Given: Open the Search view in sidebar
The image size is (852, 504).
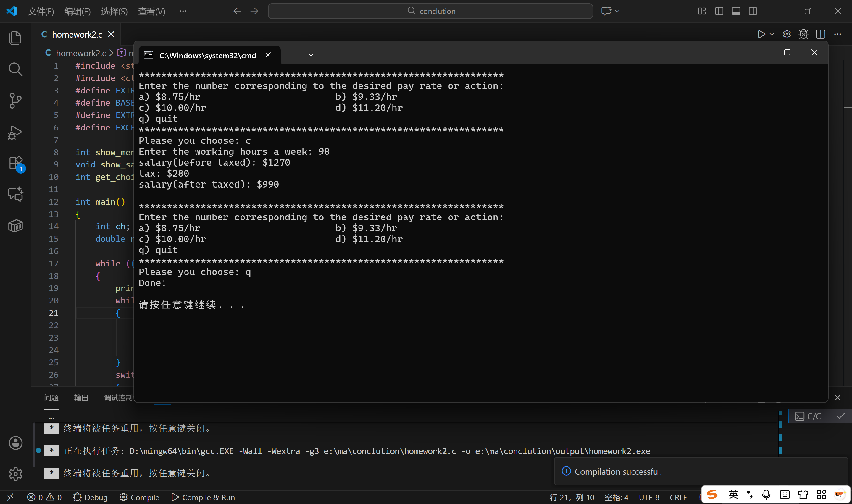Looking at the screenshot, I should tap(15, 69).
